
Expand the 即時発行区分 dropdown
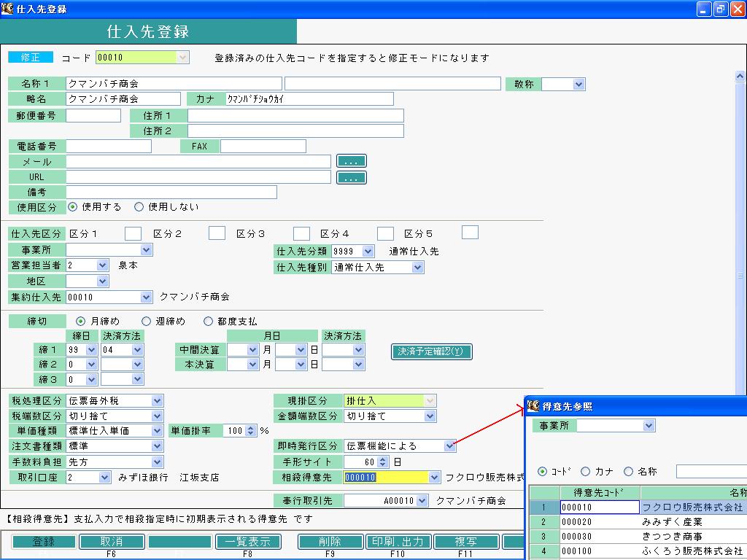[x=449, y=446]
